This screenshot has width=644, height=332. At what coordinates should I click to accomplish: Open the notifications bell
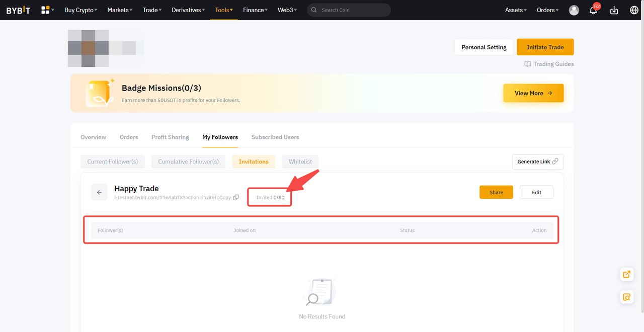594,11
